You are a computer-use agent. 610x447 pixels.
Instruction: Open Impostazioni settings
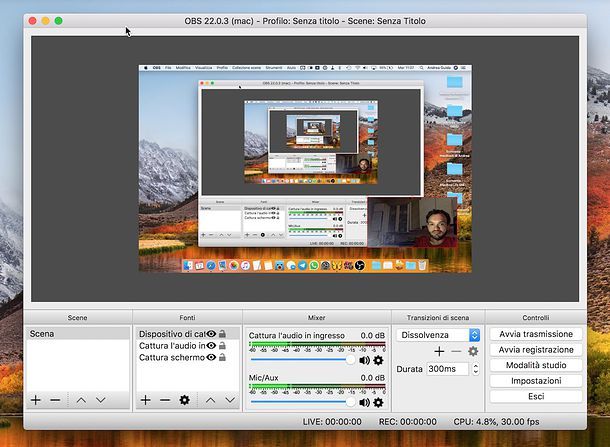coord(536,380)
